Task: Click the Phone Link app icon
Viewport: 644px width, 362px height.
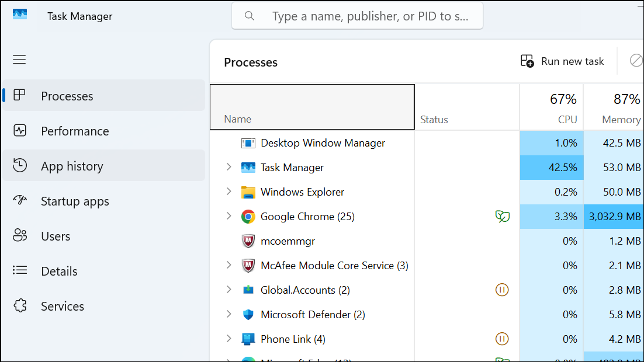Action: 248,339
